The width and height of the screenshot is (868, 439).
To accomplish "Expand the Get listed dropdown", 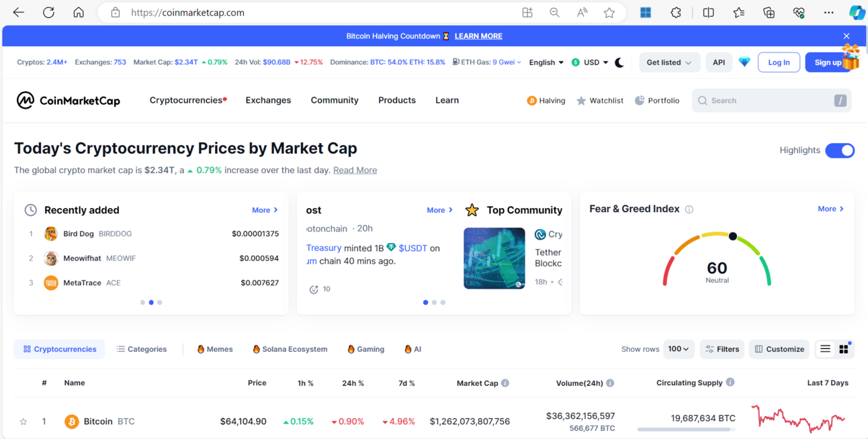I will tap(669, 62).
